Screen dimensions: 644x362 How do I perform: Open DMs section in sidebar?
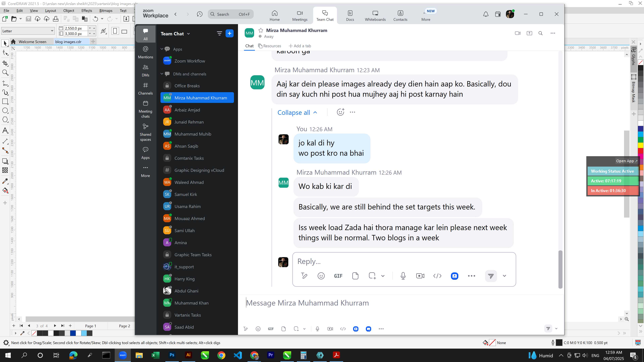click(146, 70)
